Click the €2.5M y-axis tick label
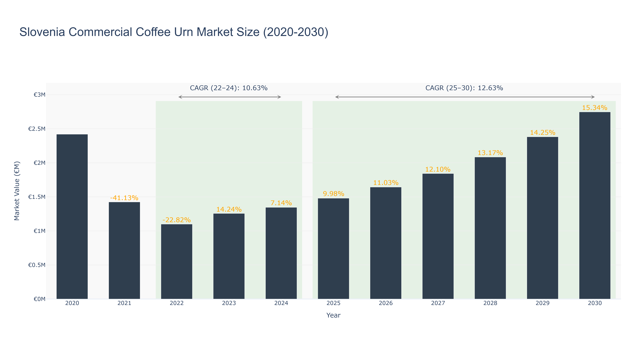 point(37,129)
